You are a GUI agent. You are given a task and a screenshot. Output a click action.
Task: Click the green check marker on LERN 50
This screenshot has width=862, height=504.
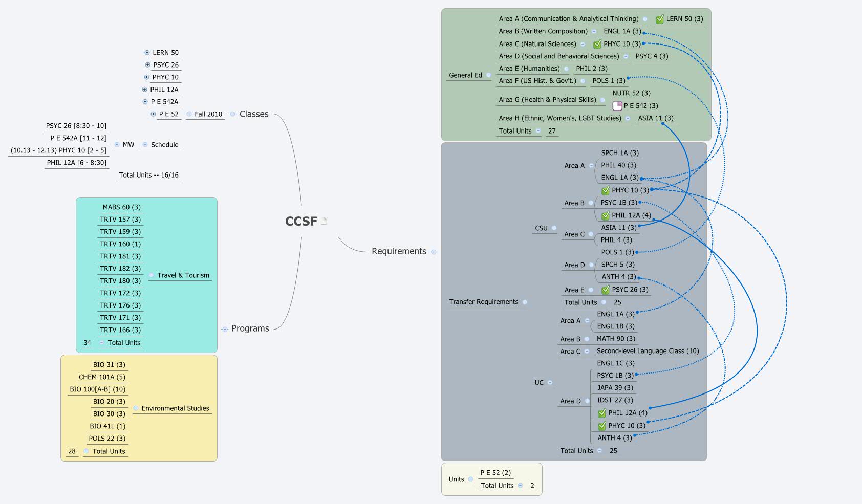(x=659, y=19)
